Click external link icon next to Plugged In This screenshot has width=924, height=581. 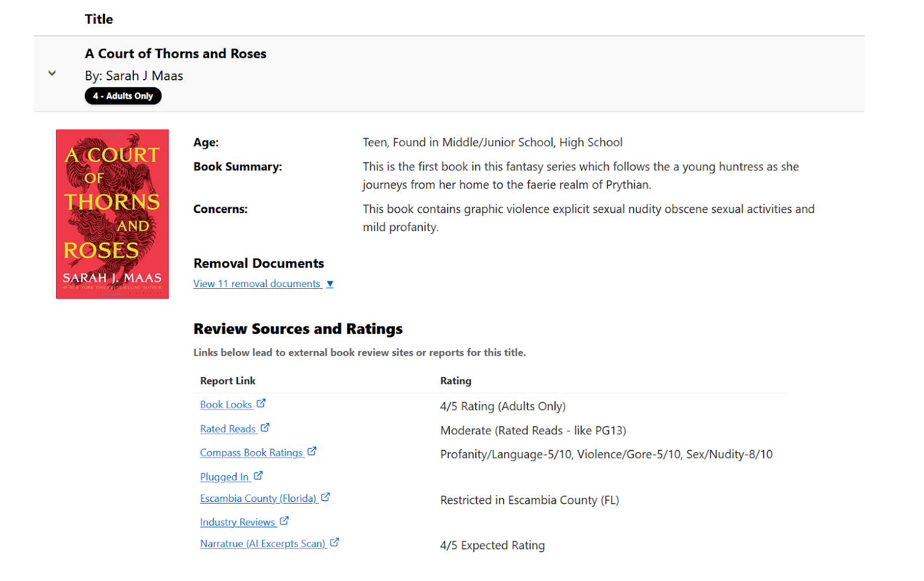pyautogui.click(x=258, y=476)
